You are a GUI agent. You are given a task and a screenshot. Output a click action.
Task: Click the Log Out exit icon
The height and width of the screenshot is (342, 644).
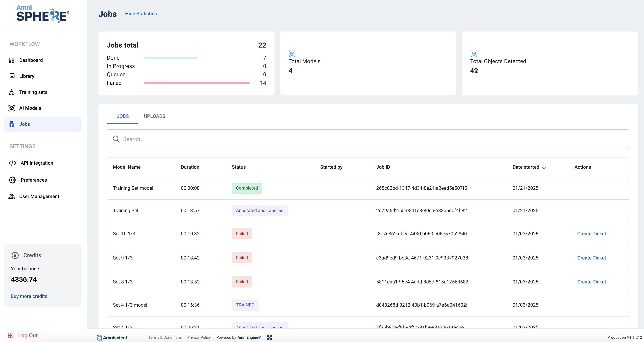10,335
